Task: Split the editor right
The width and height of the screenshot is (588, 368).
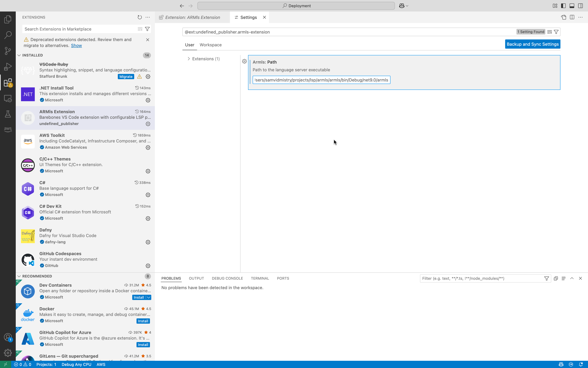Action: [x=572, y=17]
